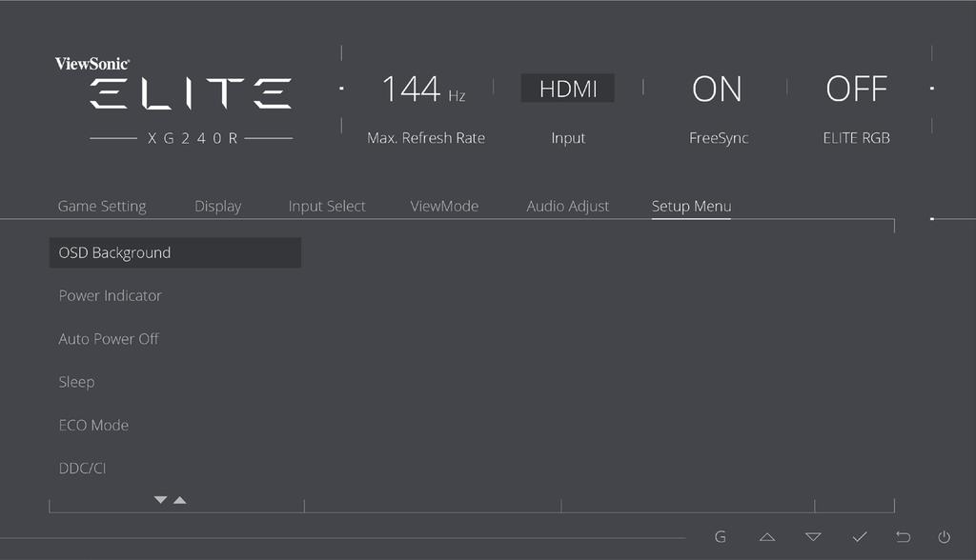Click the up arrow navigation icon
This screenshot has width=976, height=560.
click(767, 537)
